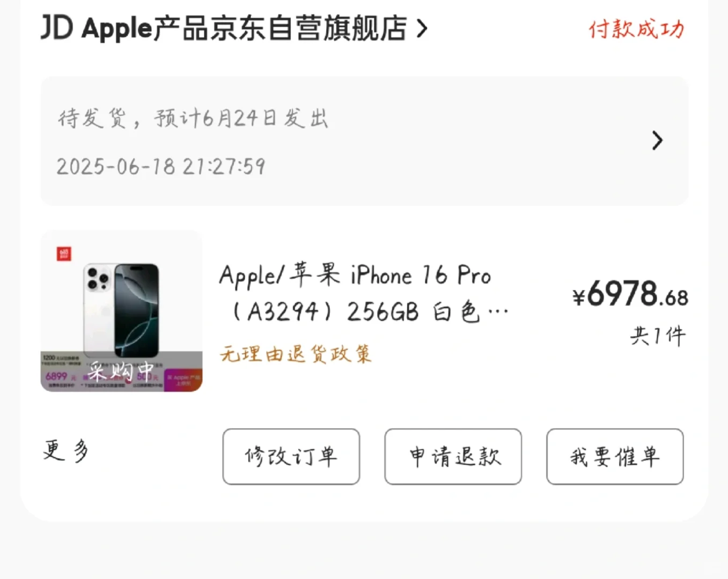Tap the 付款成功 status label
The image size is (728, 579).
(x=636, y=29)
